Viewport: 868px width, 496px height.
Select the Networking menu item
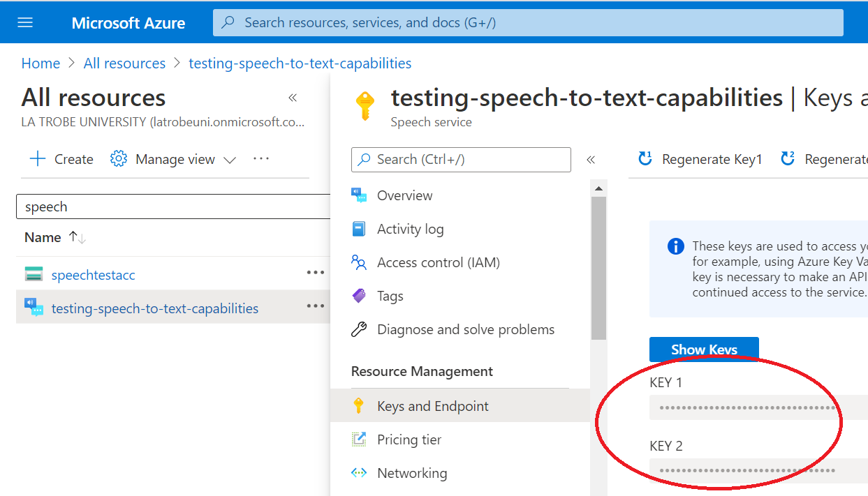(412, 473)
